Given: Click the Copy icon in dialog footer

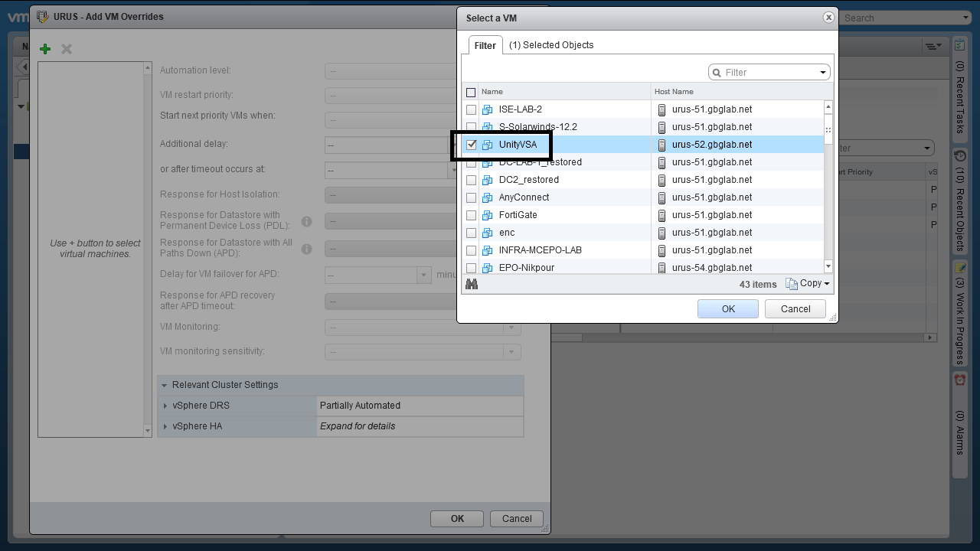Looking at the screenshot, I should (x=792, y=284).
